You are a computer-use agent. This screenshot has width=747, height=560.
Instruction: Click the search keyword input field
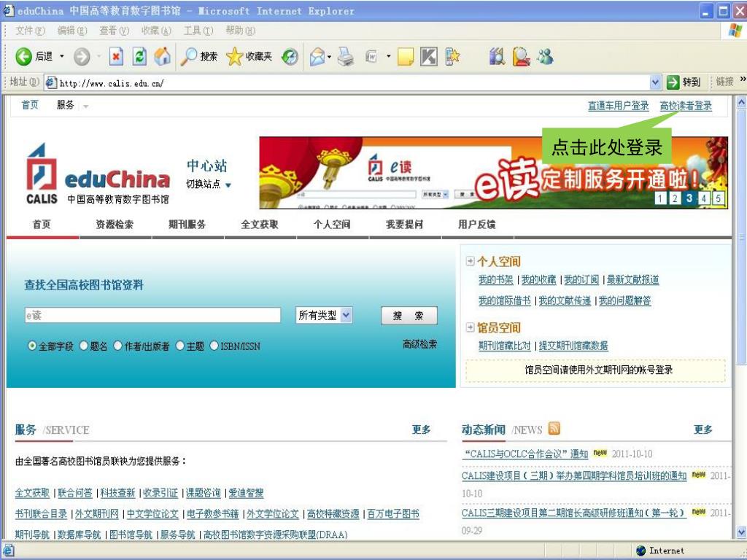[x=152, y=315]
